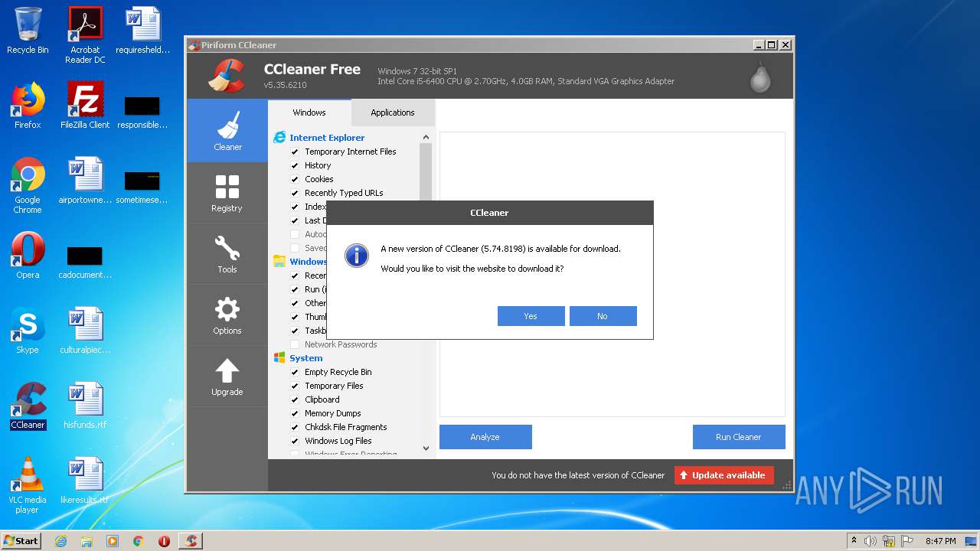The width and height of the screenshot is (980, 551).
Task: Click the System category heading
Action: click(306, 358)
